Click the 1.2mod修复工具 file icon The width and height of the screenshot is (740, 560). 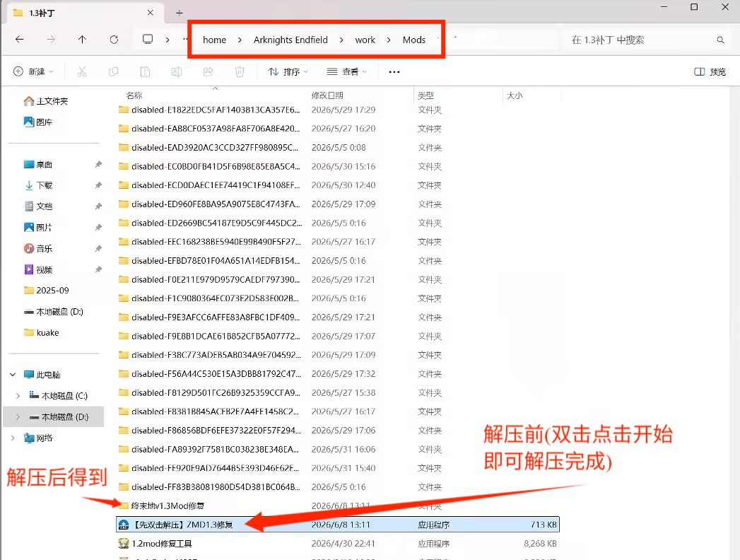point(124,544)
